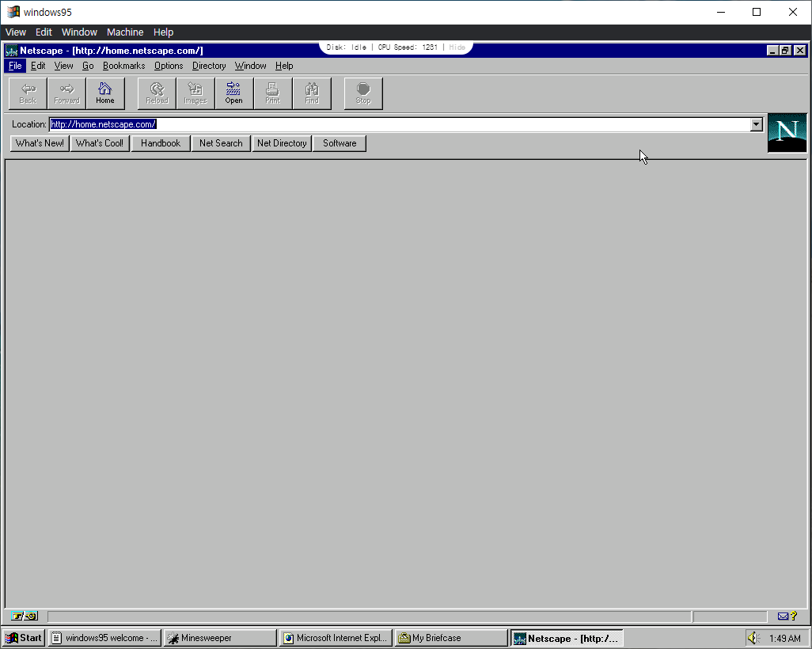Open Netscape File menu
Screen dimensions: 812x649
15,66
